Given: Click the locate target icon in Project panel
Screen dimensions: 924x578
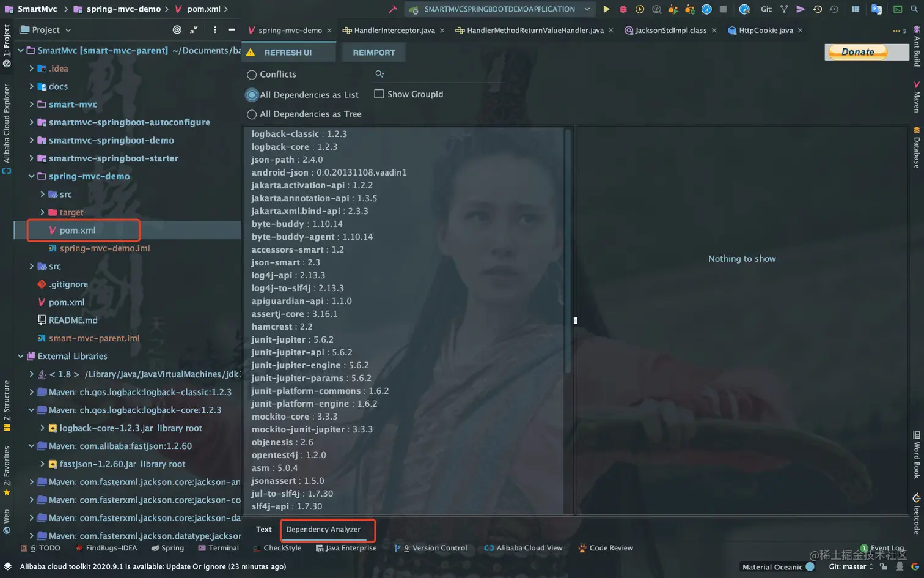Looking at the screenshot, I should (177, 29).
